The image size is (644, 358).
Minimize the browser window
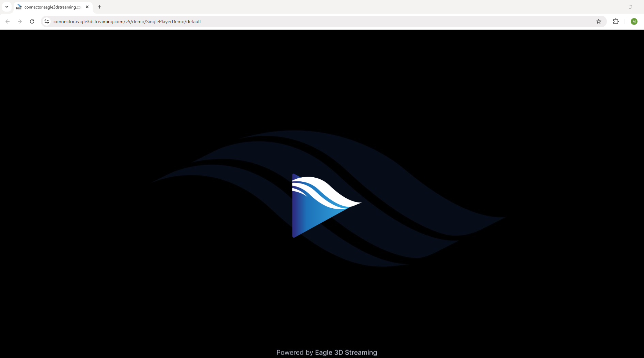click(614, 7)
